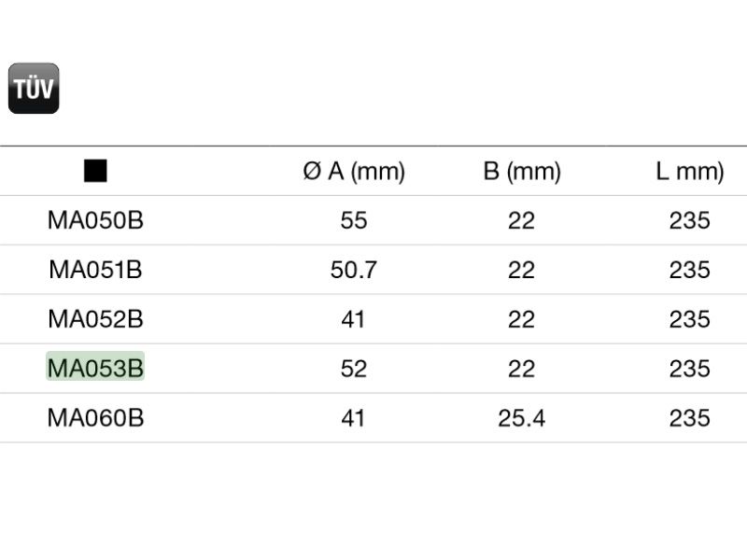Click the 235 length value for MA060B
This screenshot has height=560, width=747.
690,418
